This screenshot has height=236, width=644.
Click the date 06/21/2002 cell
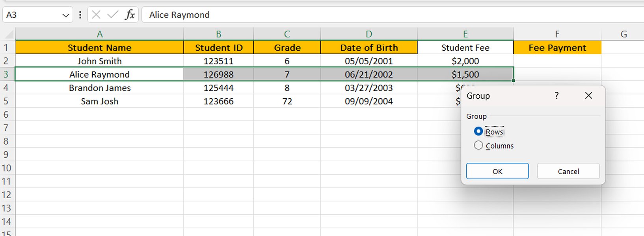(369, 74)
